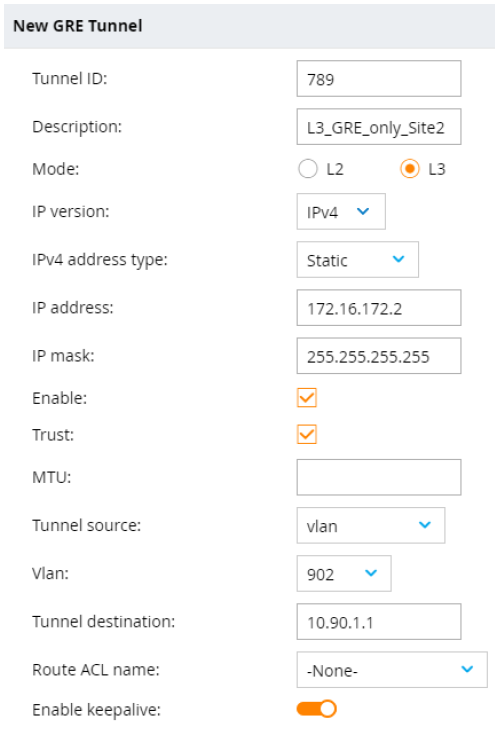Click the chevron arrow beside -None-

467,669
